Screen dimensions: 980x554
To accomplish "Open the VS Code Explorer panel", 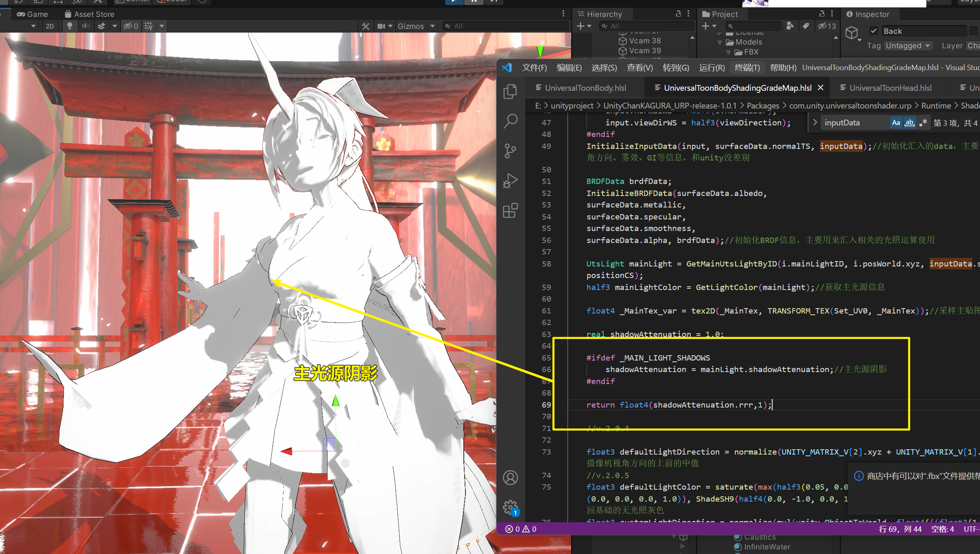I will tap(510, 91).
